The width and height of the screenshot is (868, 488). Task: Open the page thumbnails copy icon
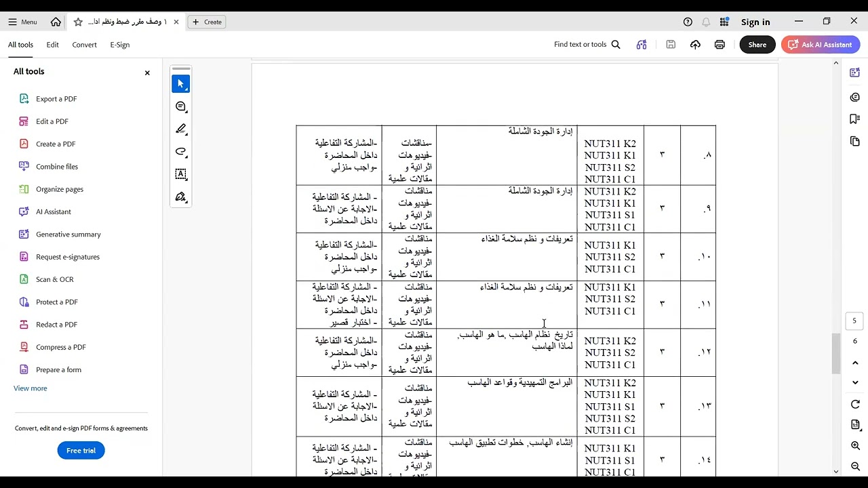(854, 141)
